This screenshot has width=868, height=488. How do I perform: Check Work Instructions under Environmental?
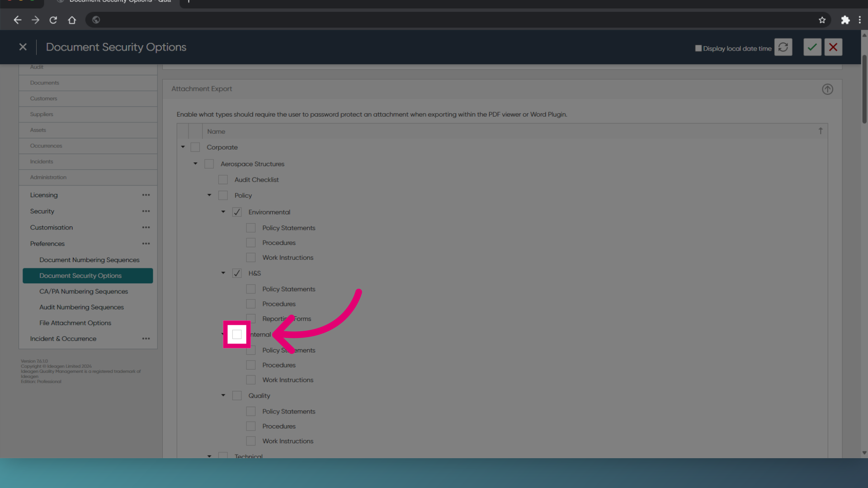pyautogui.click(x=251, y=258)
